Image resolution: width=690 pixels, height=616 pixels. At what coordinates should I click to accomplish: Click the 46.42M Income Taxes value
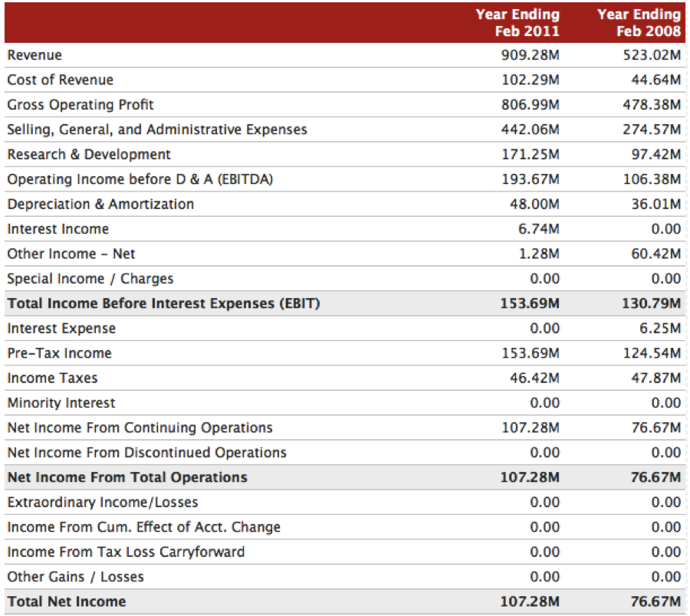click(x=534, y=378)
